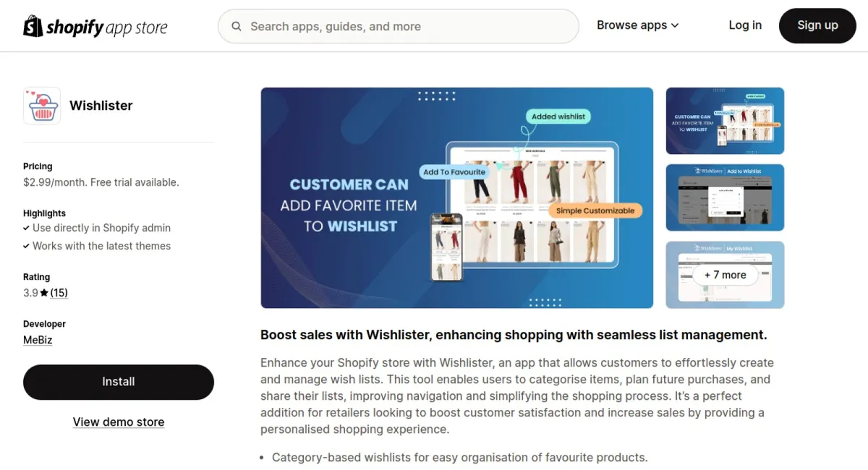Click the Install button
Image resolution: width=868 pixels, height=470 pixels.
pyautogui.click(x=119, y=382)
